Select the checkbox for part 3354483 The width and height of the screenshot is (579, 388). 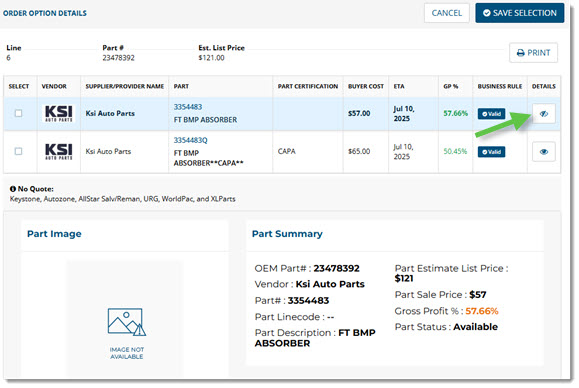coord(18,114)
